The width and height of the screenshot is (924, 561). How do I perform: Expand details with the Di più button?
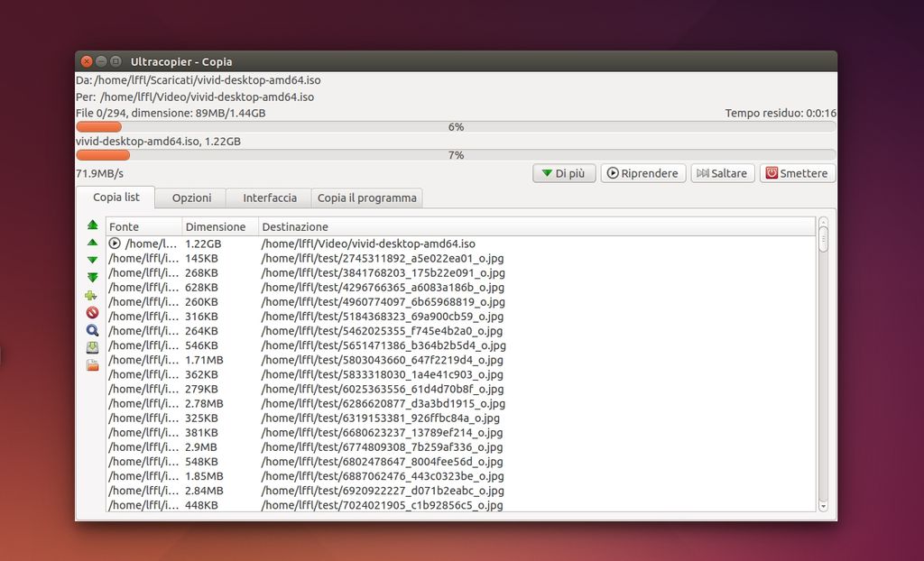[x=564, y=173]
